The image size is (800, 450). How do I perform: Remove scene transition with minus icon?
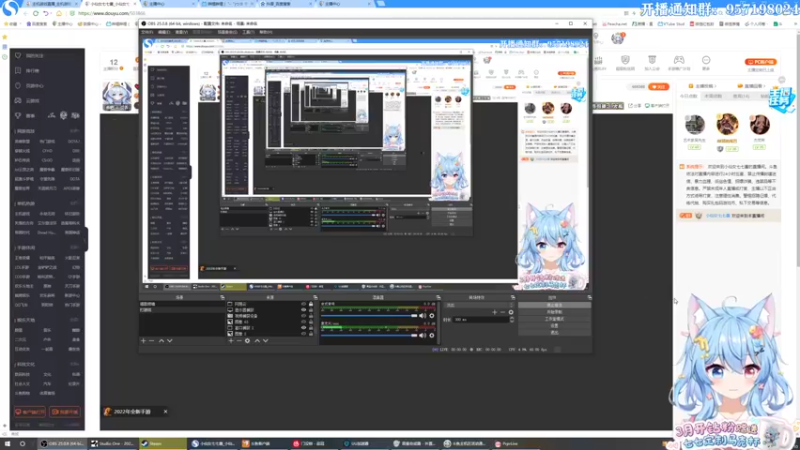pos(503,312)
